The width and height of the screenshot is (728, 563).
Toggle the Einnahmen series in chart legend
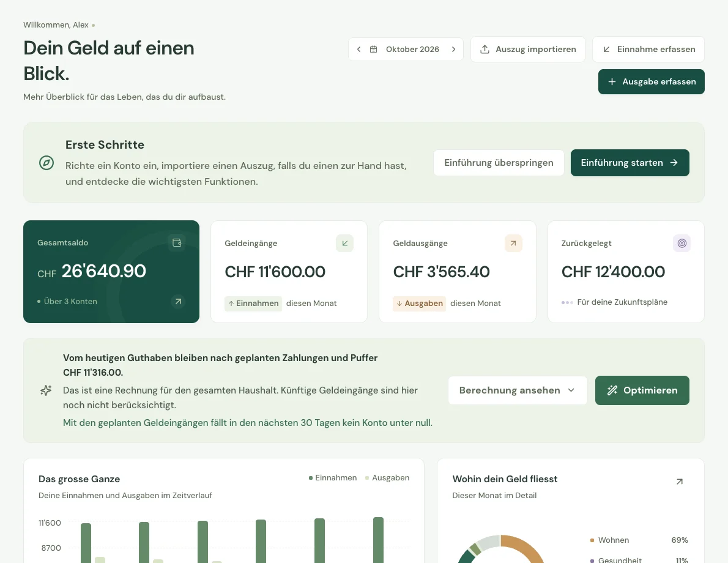pos(333,478)
